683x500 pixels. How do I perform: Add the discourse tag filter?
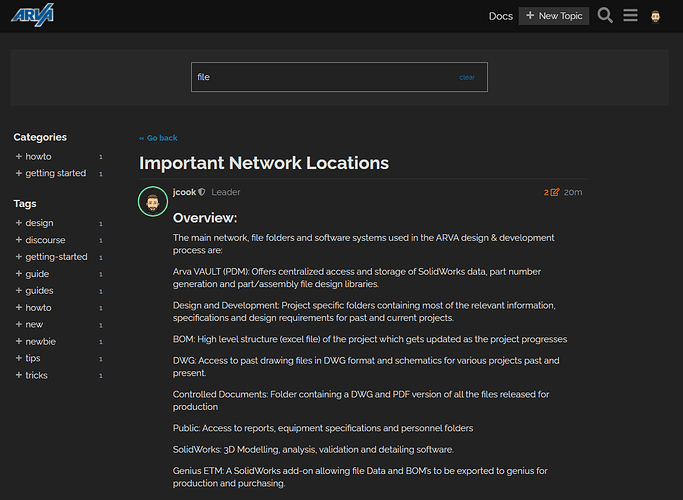59,240
